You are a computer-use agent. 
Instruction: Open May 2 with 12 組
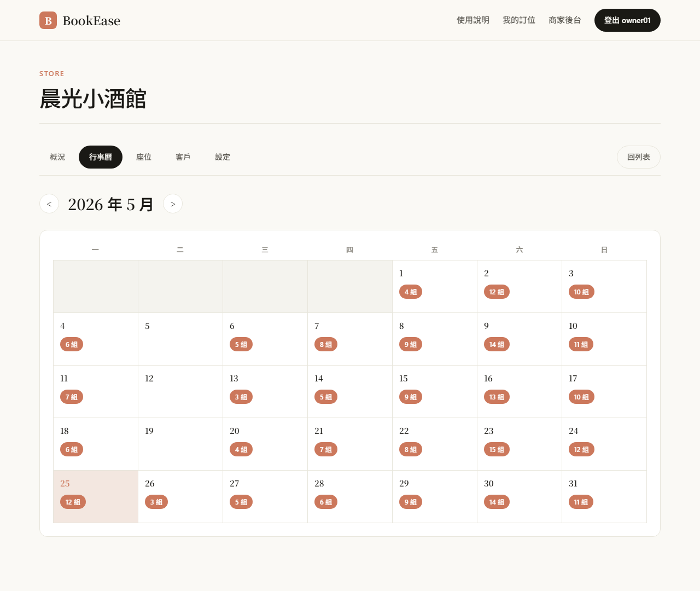coord(520,287)
